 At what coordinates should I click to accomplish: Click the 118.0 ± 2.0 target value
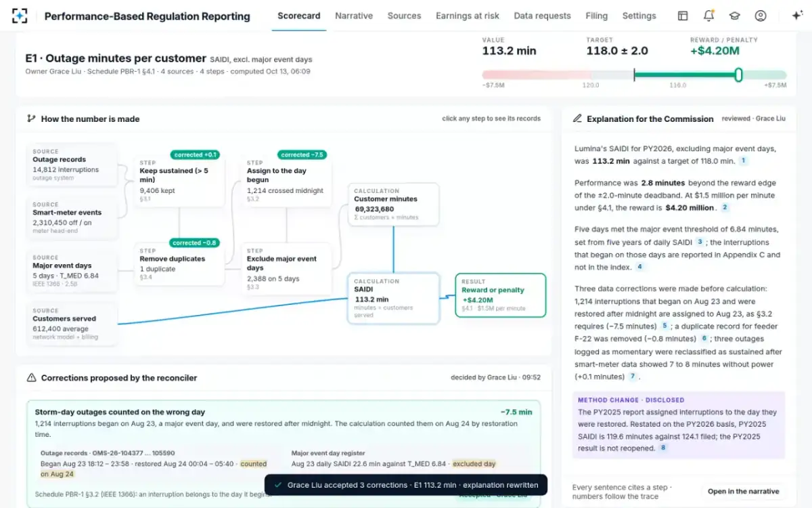(616, 51)
